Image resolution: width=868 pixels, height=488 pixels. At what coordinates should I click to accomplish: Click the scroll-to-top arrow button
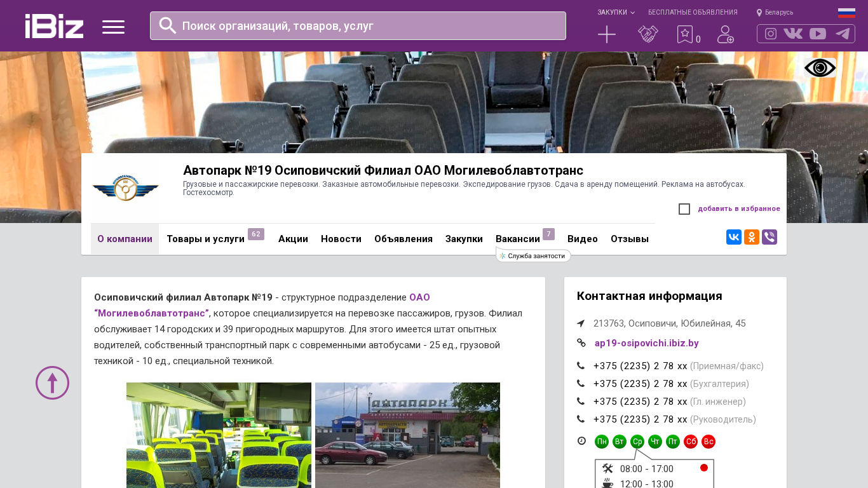[52, 383]
